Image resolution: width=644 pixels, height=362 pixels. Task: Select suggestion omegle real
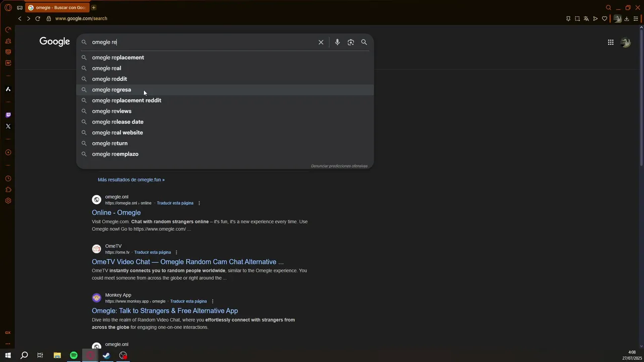click(224, 68)
